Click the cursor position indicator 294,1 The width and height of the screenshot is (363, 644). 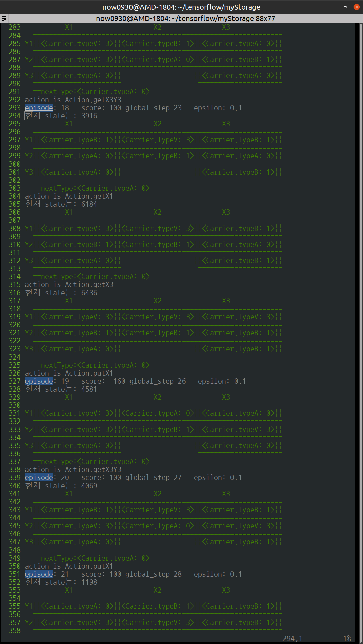[x=292, y=638]
